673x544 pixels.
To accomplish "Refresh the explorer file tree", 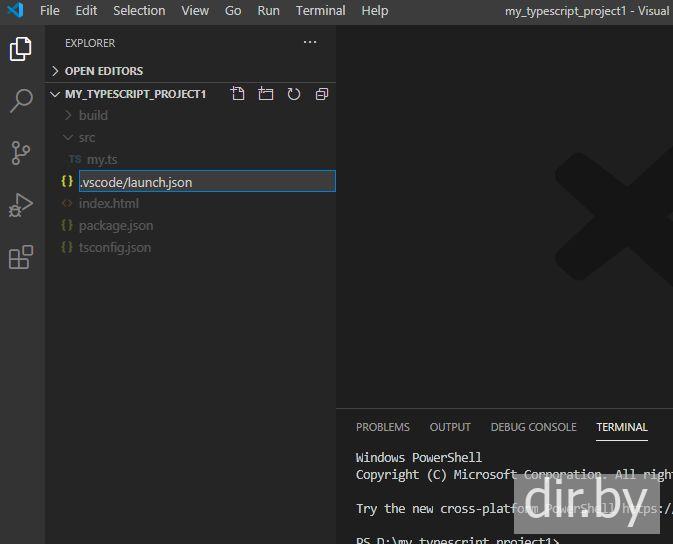I will [293, 94].
